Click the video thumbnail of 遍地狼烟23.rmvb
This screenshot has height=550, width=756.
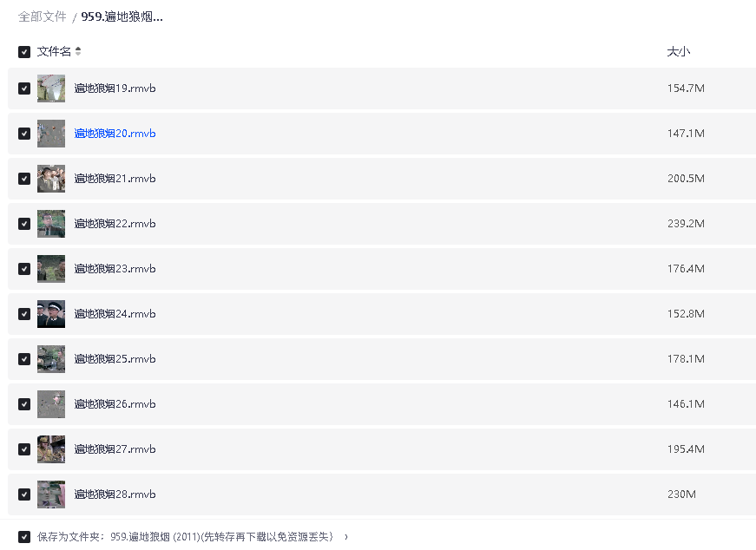[51, 269]
